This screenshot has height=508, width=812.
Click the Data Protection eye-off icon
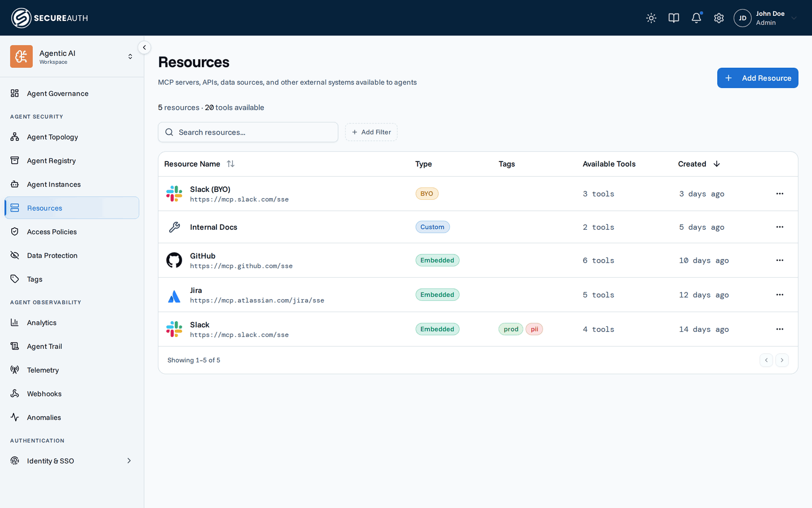click(x=15, y=255)
